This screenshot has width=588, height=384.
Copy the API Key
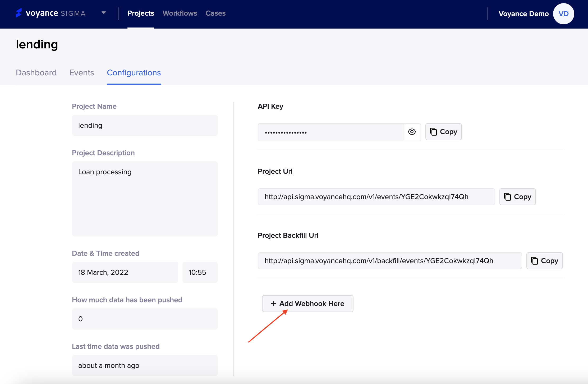[x=444, y=132]
